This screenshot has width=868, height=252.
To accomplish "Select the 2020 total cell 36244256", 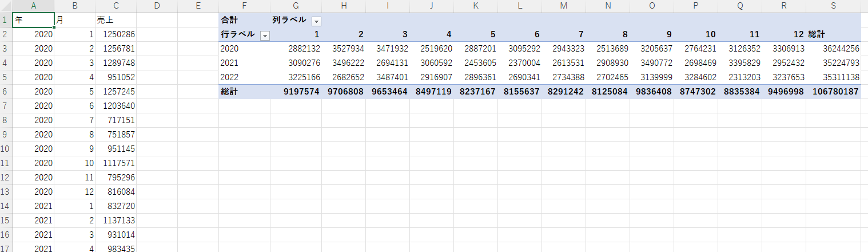I will pyautogui.click(x=833, y=49).
